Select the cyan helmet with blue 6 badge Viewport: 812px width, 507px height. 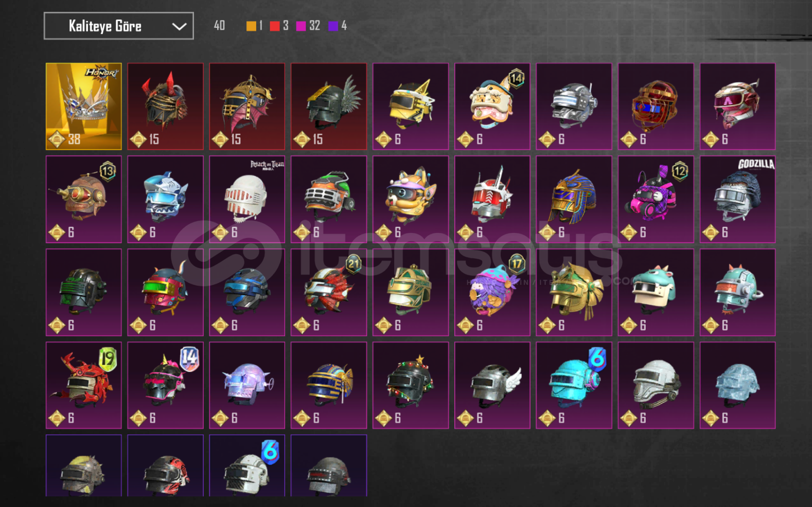[574, 385]
